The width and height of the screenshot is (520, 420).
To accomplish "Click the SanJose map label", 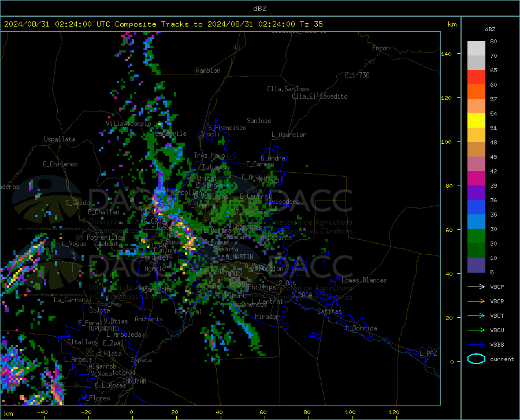I will (259, 121).
